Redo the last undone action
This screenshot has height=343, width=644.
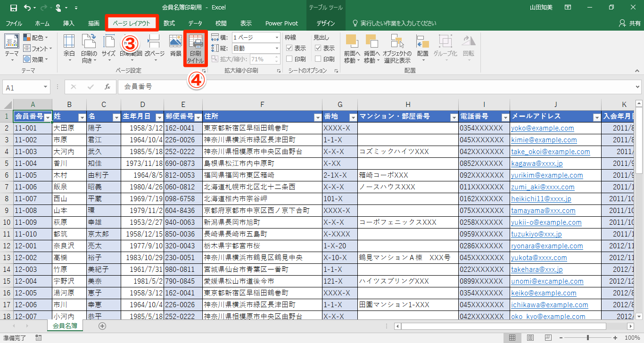click(43, 8)
